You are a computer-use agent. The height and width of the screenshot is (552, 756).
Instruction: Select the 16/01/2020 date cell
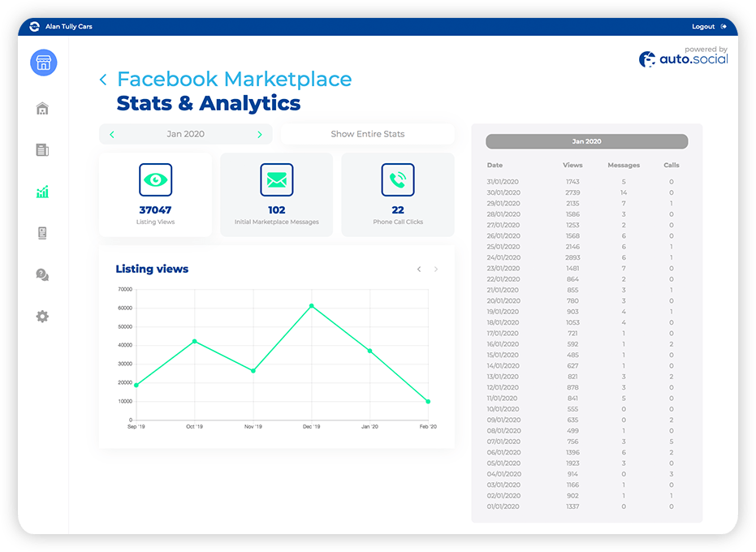[x=503, y=344]
